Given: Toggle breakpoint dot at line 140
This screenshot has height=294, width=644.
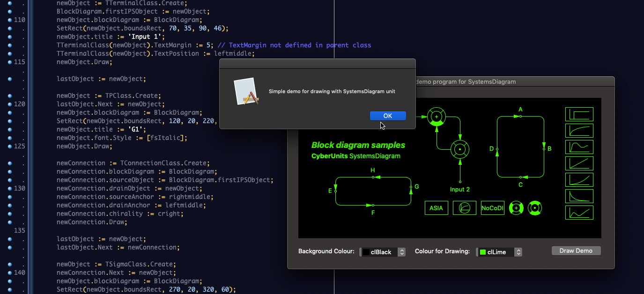Looking at the screenshot, I should click(10, 272).
